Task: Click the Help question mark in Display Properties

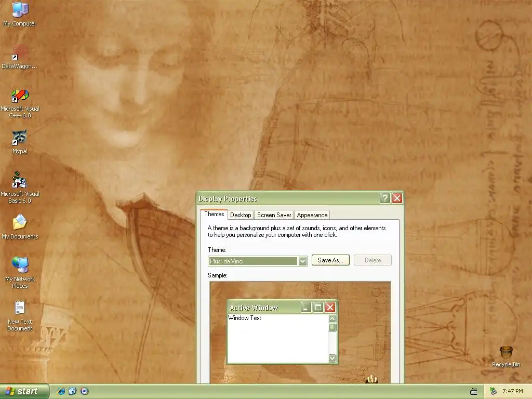Action: point(385,198)
